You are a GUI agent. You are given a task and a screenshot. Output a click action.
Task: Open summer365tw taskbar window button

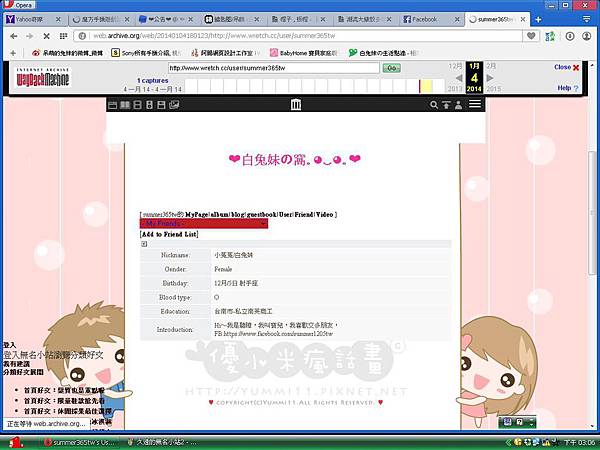point(80,442)
